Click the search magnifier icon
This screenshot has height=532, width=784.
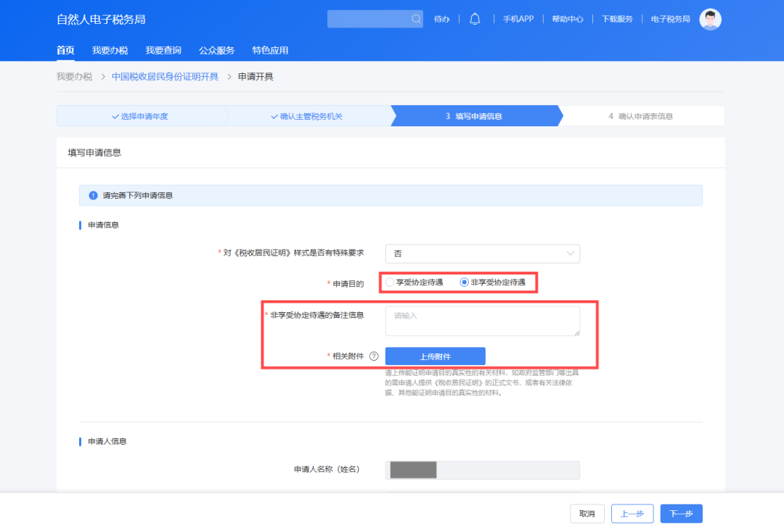coord(416,19)
